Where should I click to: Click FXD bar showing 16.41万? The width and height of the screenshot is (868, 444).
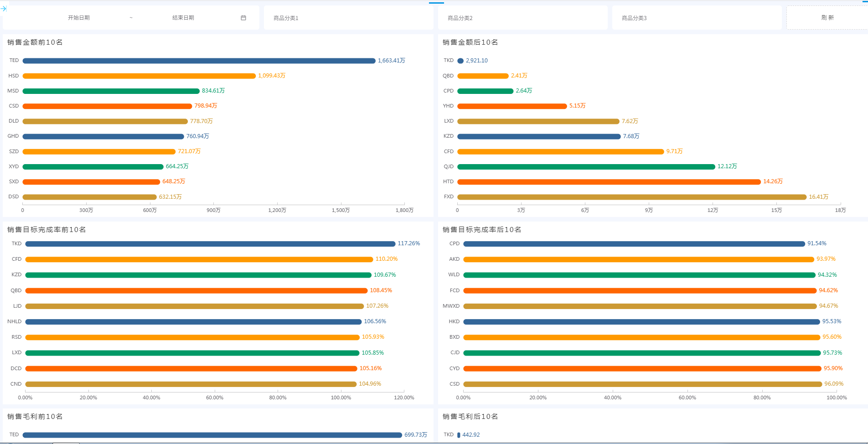click(632, 197)
